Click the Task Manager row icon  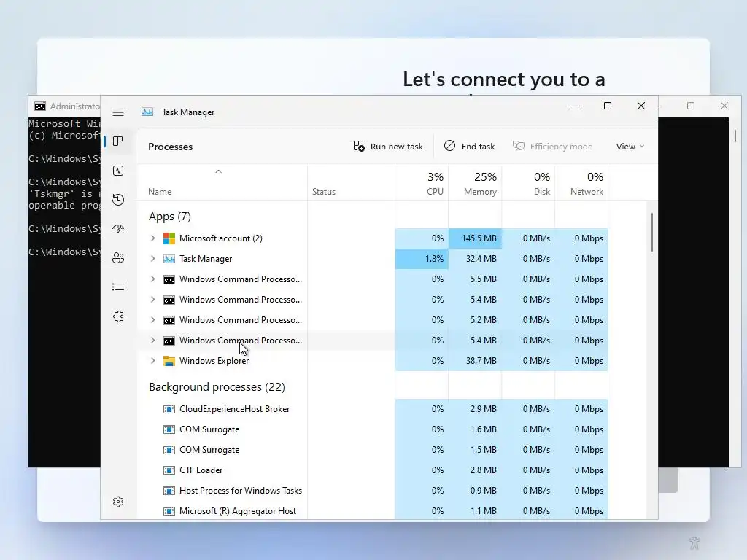(169, 259)
